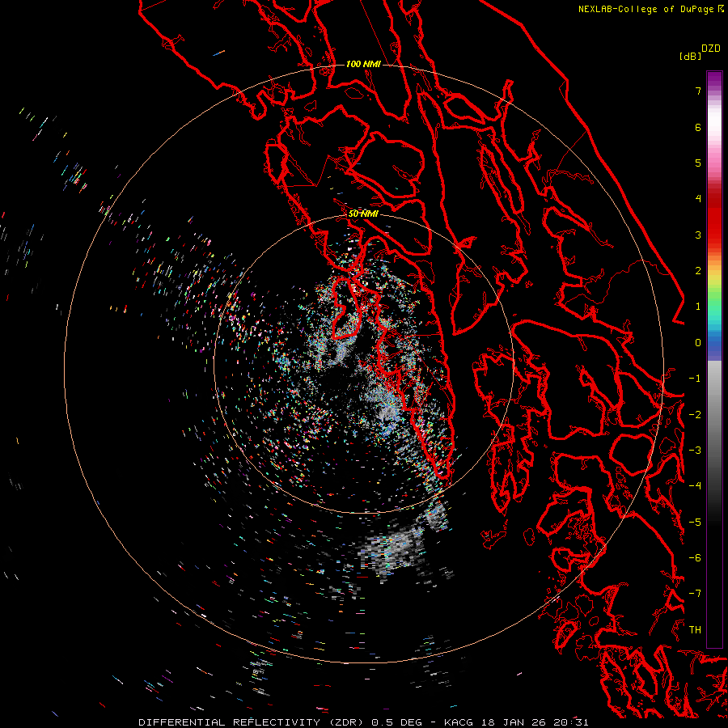Click the 3 value on color scale
Image resolution: width=728 pixels, height=728 pixels.
698,235
